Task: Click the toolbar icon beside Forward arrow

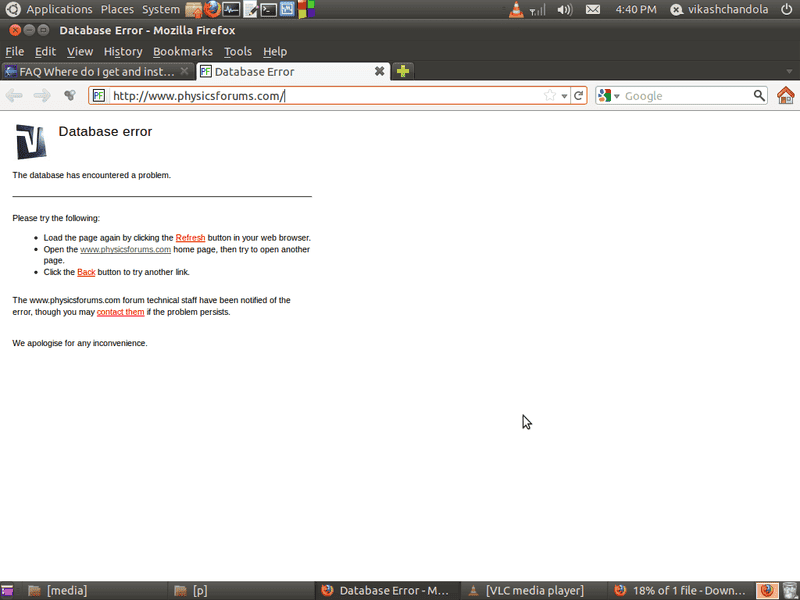Action: pyautogui.click(x=70, y=95)
